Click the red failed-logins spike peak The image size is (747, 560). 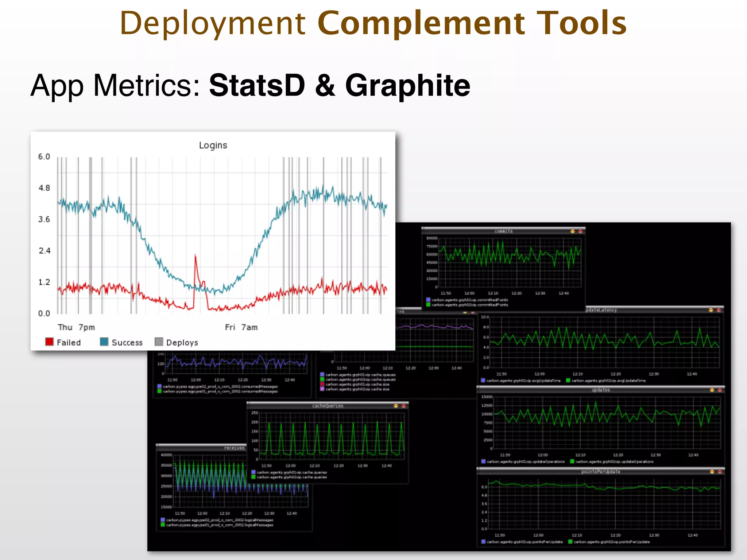[195, 256]
